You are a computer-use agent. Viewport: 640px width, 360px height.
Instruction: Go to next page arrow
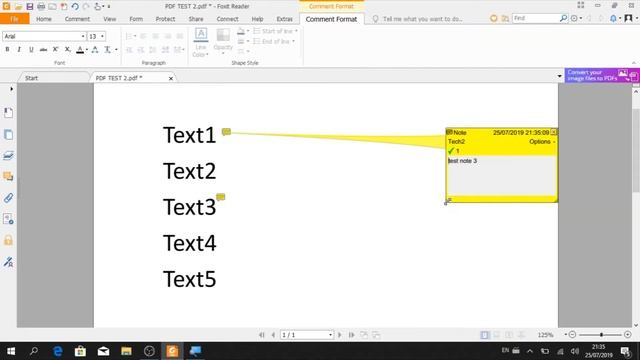coord(339,335)
